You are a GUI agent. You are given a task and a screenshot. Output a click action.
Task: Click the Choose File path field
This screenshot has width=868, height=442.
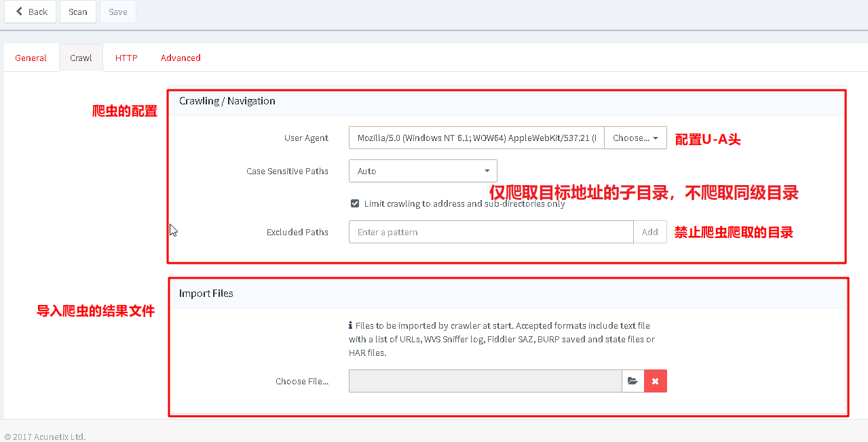point(485,381)
